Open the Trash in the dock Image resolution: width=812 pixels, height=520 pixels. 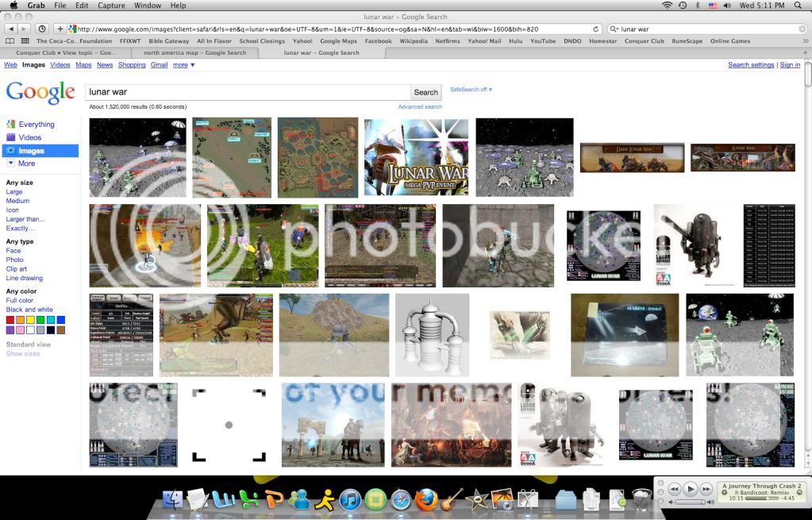tap(641, 500)
